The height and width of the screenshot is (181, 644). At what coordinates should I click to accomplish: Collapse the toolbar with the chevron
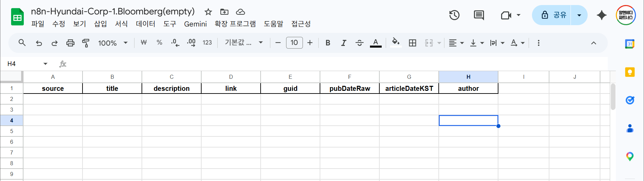click(594, 43)
